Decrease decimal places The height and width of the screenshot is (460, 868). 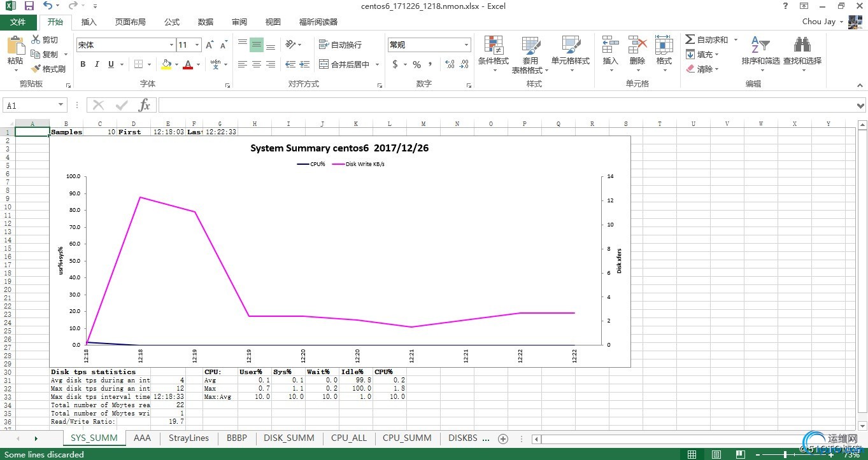464,64
